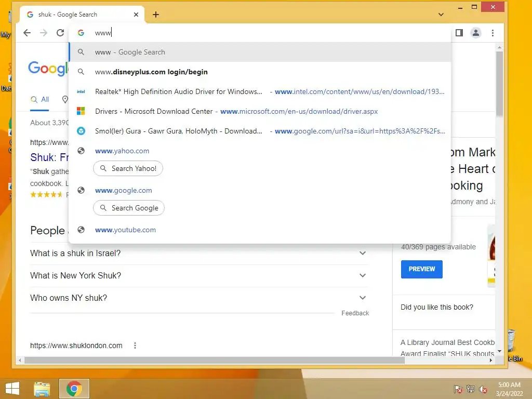The image size is (532, 399).
Task: Open the Chrome profile avatar
Action: (x=476, y=33)
